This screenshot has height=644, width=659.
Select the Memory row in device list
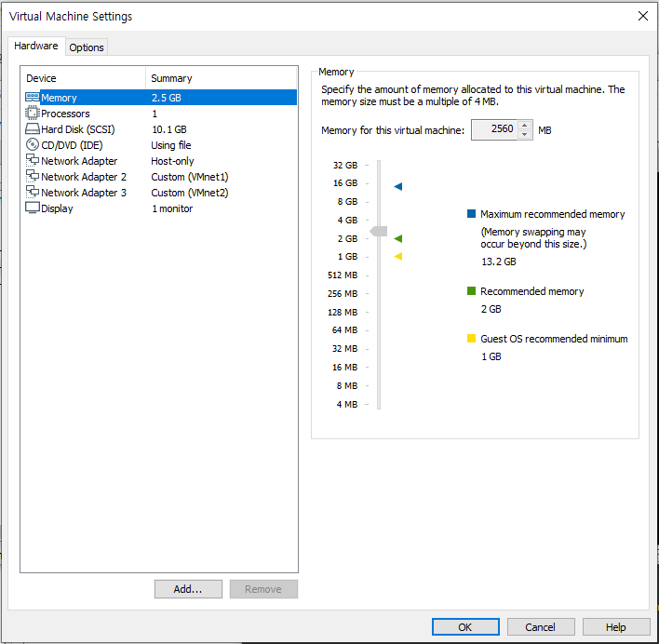(160, 98)
